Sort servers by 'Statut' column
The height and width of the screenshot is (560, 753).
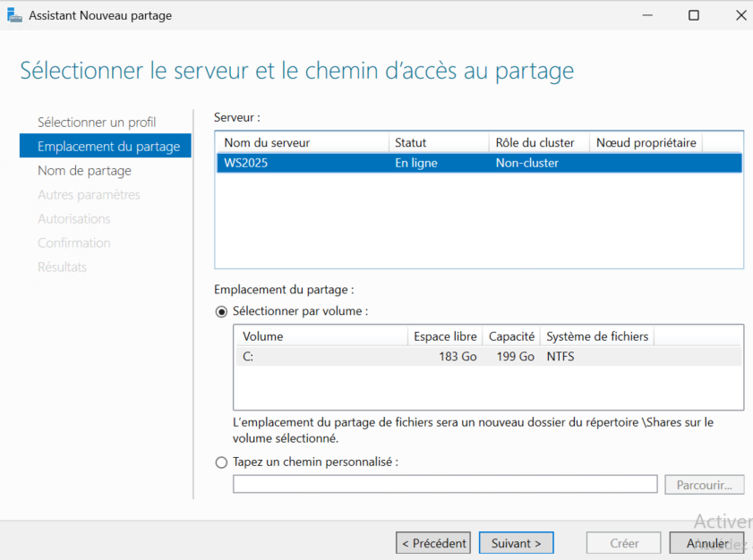pyautogui.click(x=439, y=143)
